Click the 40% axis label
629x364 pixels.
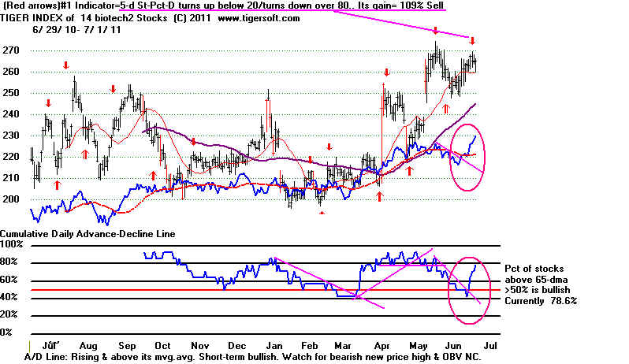[x=9, y=297]
